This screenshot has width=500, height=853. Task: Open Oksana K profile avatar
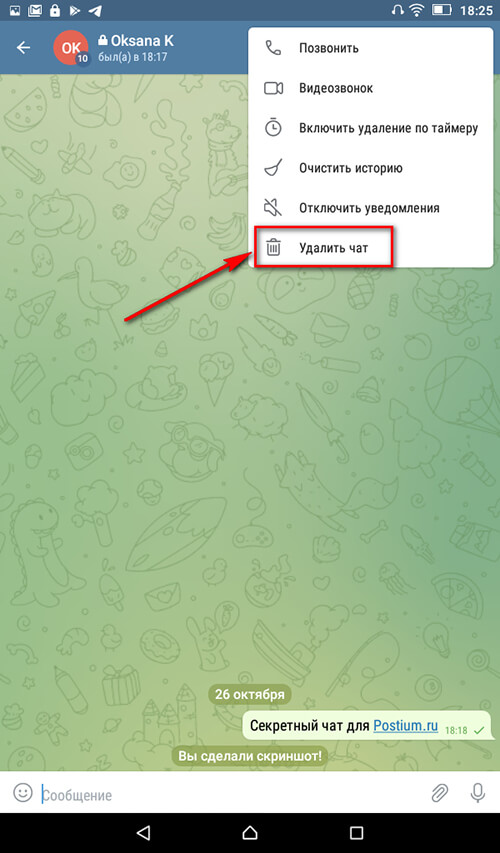coord(71,48)
